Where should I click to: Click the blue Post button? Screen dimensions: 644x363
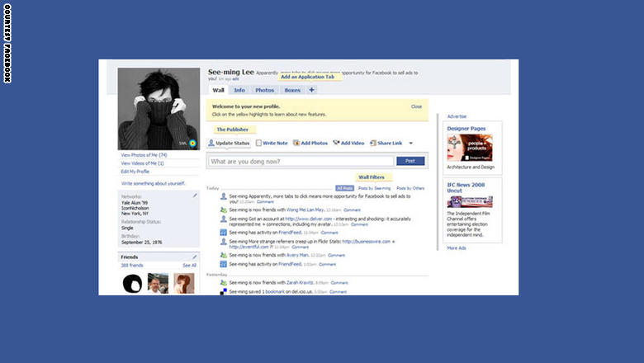[410, 161]
